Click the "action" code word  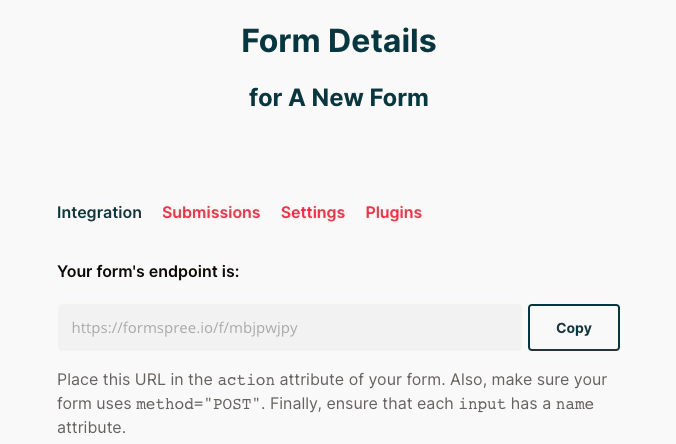click(244, 381)
